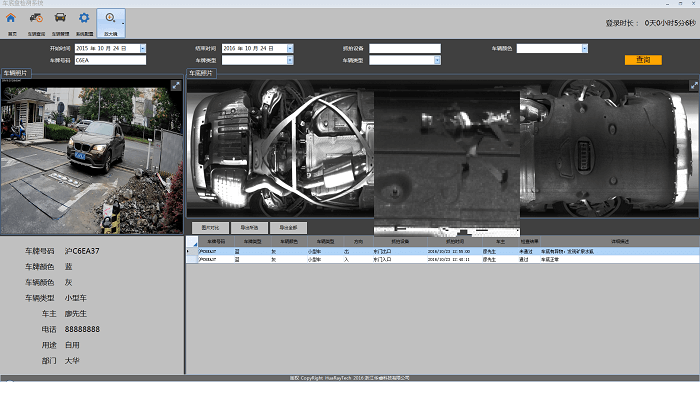Viewport: 700px width, 393px height.
Task: Click the select-all corner of the table
Action: tap(192, 242)
